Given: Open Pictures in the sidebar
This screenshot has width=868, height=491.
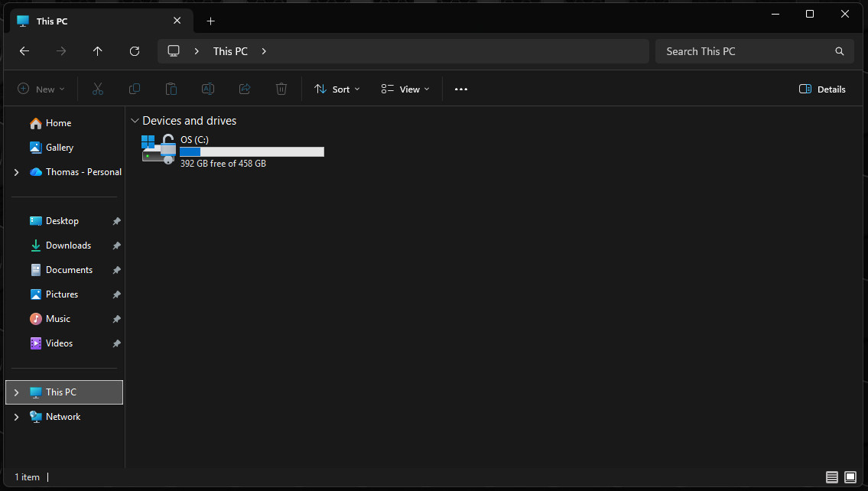Looking at the screenshot, I should click(x=61, y=294).
